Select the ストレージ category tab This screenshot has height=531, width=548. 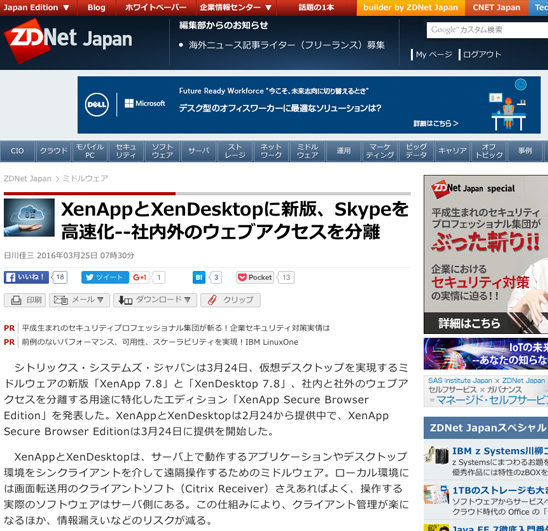pyautogui.click(x=235, y=151)
